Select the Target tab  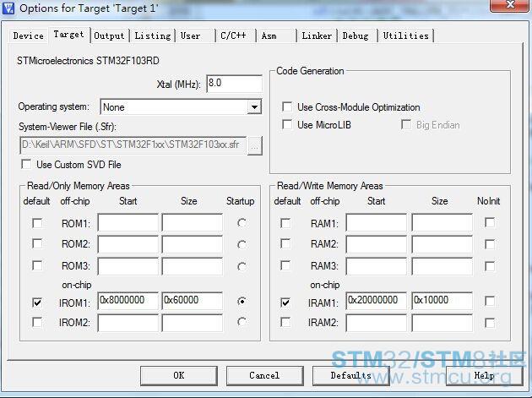[x=69, y=35]
